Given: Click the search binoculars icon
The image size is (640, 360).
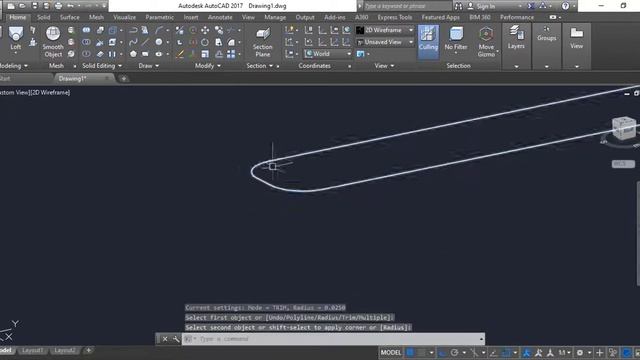Looking at the screenshot, I should click(x=459, y=6).
